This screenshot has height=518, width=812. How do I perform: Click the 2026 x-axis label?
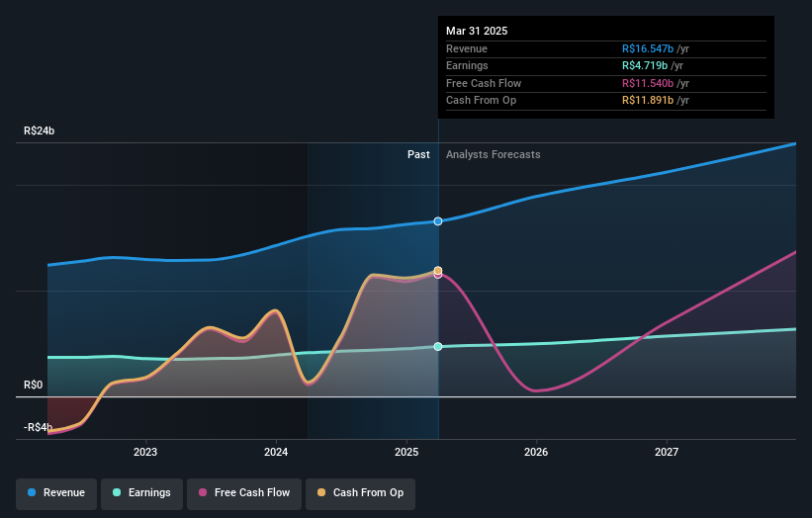536,453
